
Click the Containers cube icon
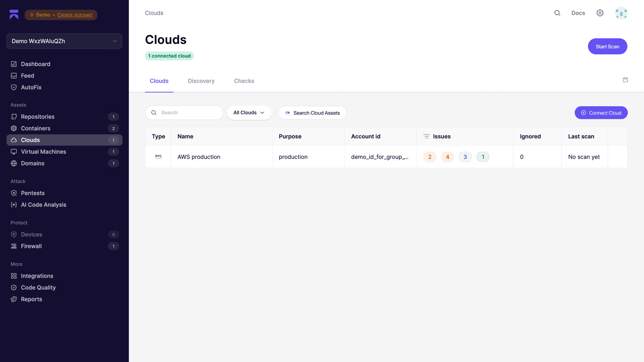tap(14, 128)
